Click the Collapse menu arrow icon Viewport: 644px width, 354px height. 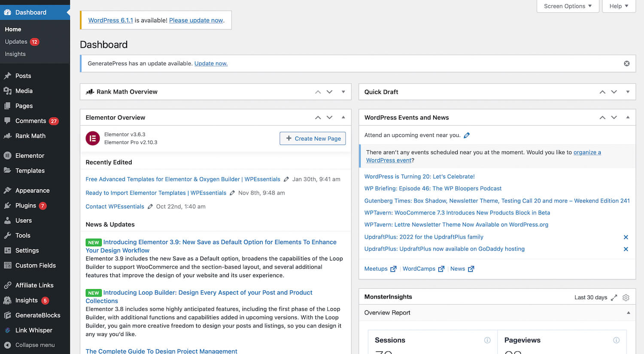coord(8,345)
